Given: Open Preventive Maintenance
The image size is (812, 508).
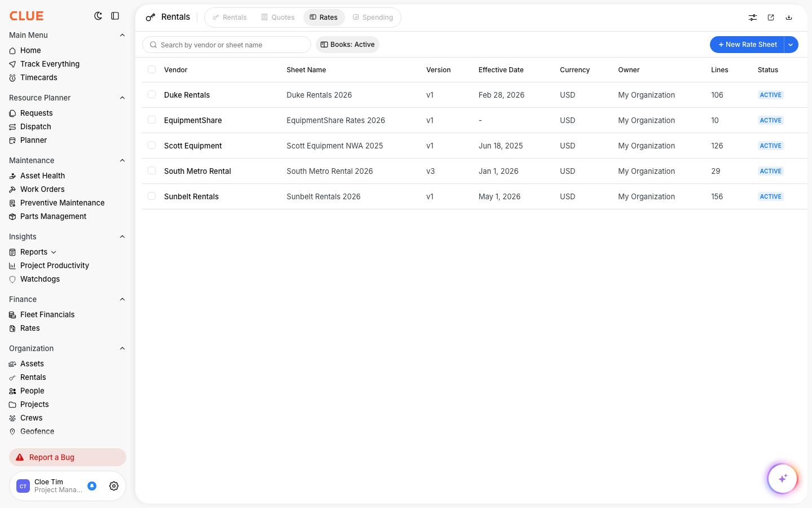Looking at the screenshot, I should point(62,203).
